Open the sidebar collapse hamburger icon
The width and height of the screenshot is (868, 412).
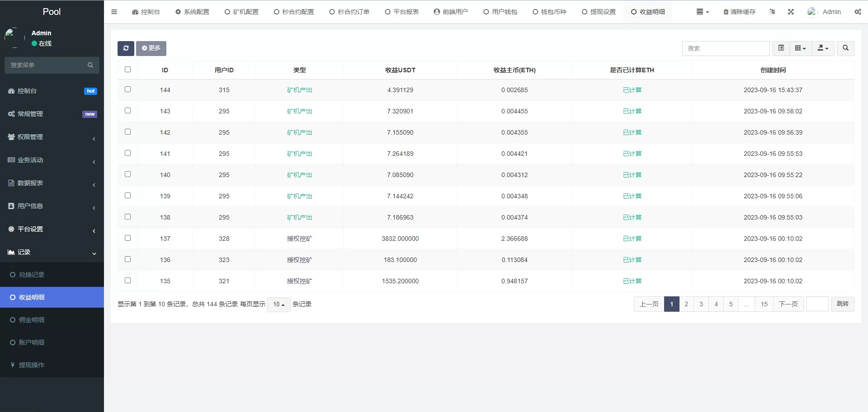(x=114, y=12)
